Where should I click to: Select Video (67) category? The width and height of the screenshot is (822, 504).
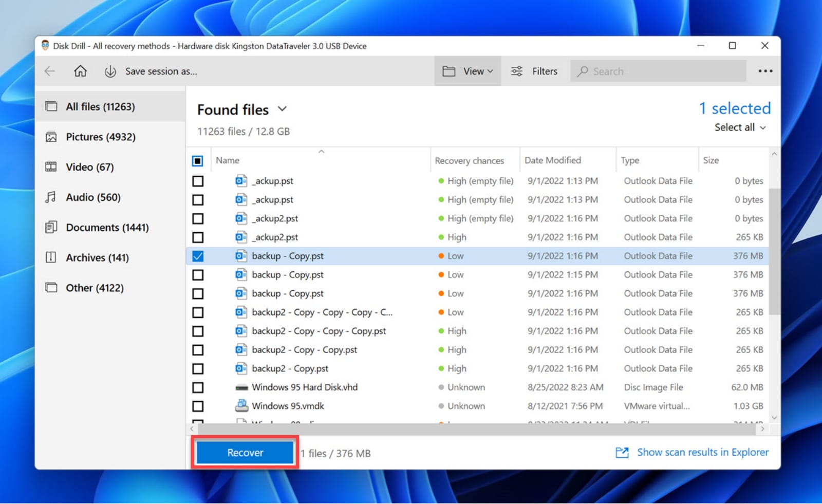click(x=110, y=167)
